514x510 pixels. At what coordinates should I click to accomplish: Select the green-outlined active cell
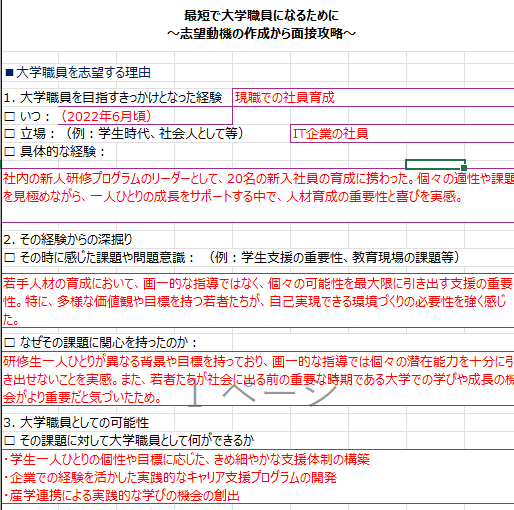click(435, 164)
